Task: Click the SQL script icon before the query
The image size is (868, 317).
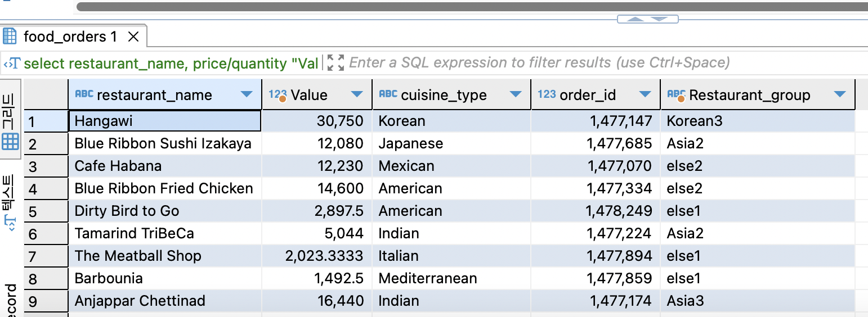Action: click(11, 63)
